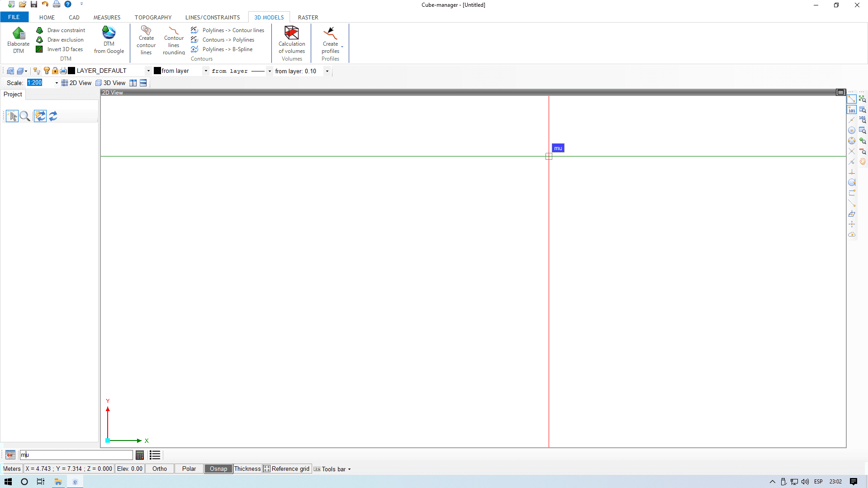Open the FILE menu

14,17
